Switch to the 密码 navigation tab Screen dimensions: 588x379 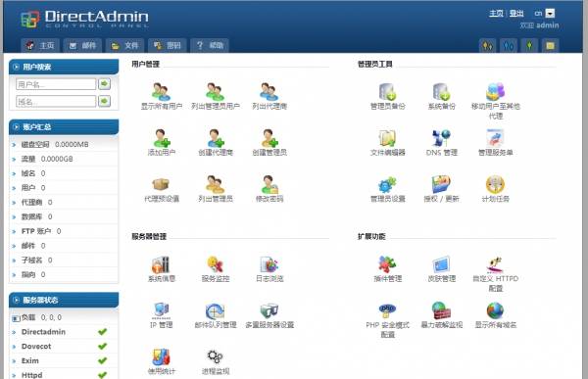(x=168, y=45)
